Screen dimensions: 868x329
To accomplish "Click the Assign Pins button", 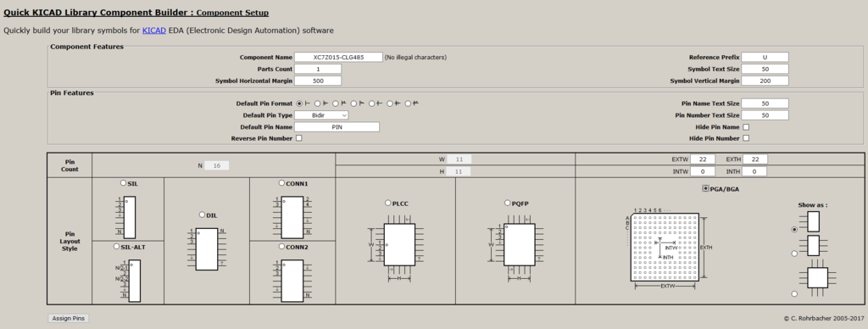I will tap(68, 319).
